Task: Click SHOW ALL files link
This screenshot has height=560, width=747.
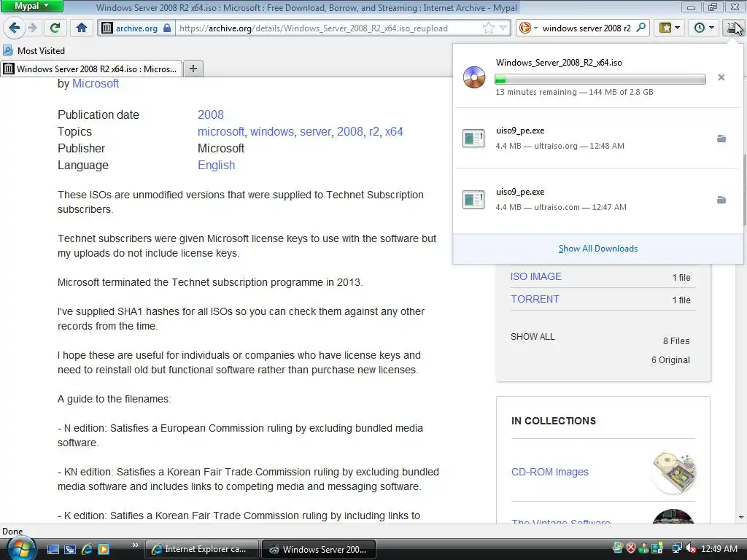Action: pyautogui.click(x=533, y=337)
